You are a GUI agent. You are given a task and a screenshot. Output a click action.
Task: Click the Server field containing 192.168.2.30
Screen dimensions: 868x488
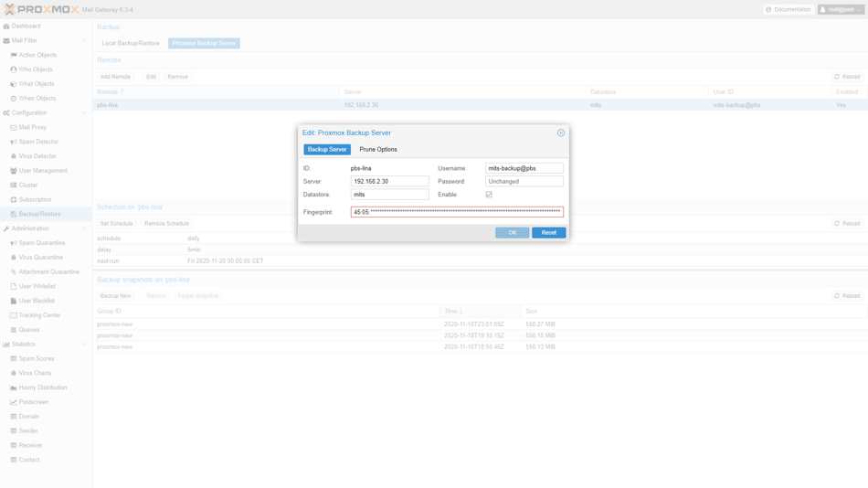pos(390,181)
